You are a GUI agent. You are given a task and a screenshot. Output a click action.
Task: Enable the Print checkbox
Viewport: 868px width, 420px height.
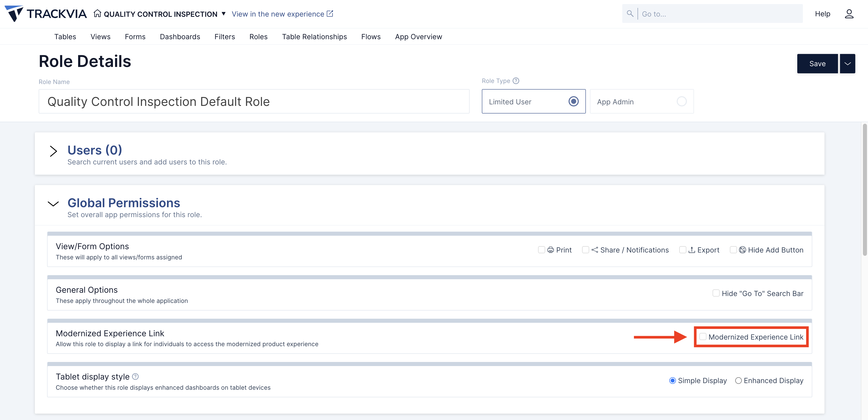[542, 250]
